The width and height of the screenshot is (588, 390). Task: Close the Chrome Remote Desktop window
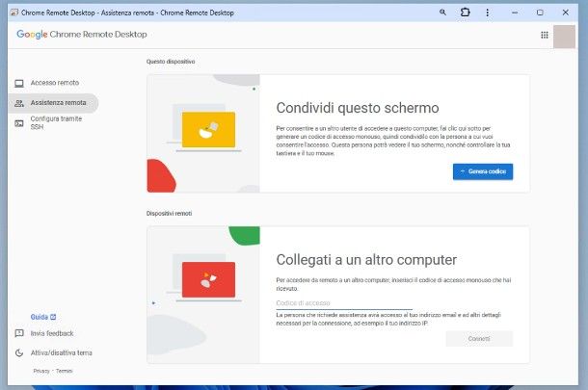click(x=565, y=13)
